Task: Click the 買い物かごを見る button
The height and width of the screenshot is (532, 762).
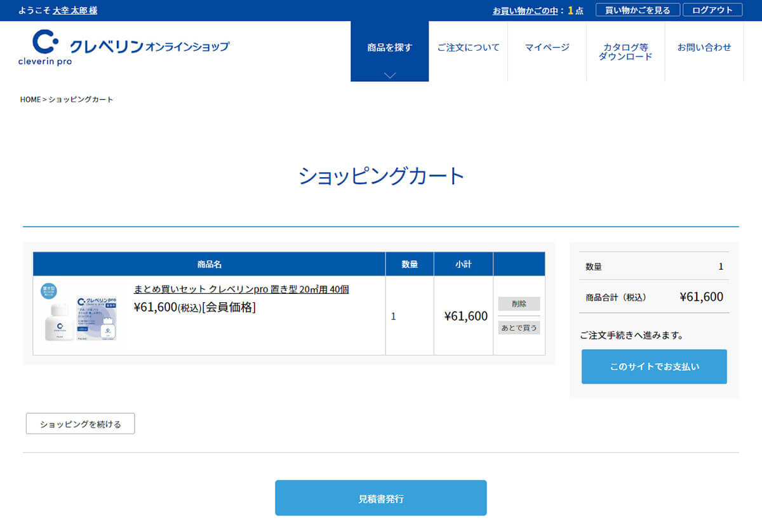Action: pyautogui.click(x=638, y=10)
